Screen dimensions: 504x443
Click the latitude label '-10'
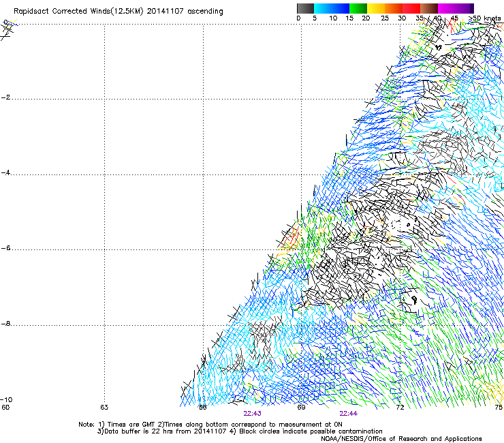[x=6, y=399]
